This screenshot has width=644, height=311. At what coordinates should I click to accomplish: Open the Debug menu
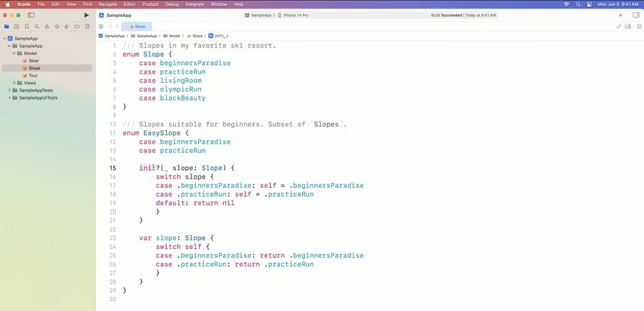(172, 4)
